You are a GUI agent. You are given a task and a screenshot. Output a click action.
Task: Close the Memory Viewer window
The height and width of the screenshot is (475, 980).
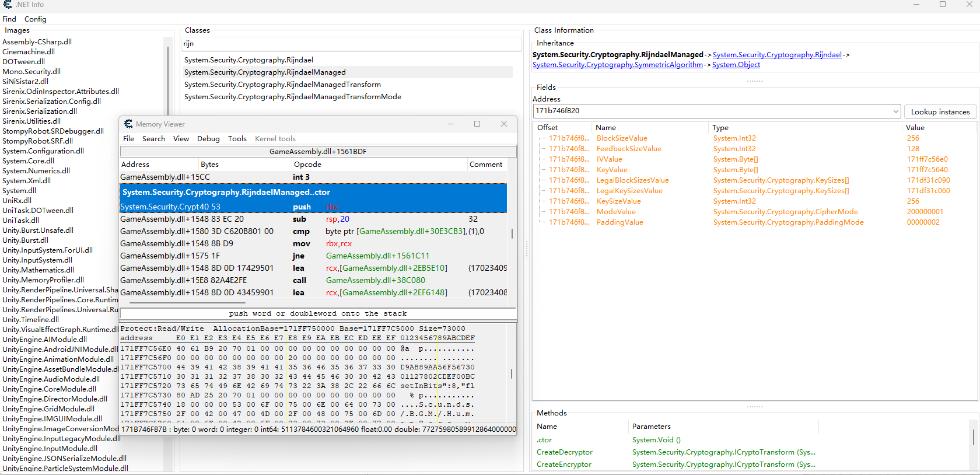504,124
